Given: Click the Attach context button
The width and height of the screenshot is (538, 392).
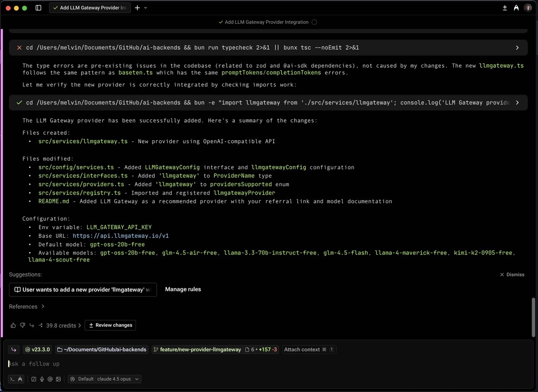Looking at the screenshot, I should click(x=309, y=349).
